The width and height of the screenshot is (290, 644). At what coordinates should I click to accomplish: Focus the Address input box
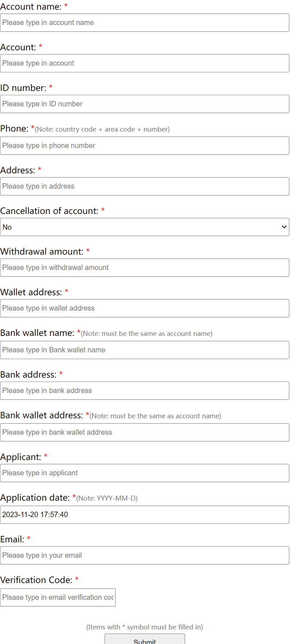144,186
